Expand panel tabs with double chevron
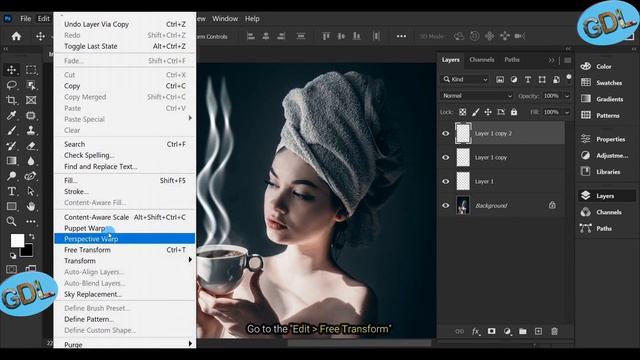This screenshot has width=640, height=360. point(551,60)
